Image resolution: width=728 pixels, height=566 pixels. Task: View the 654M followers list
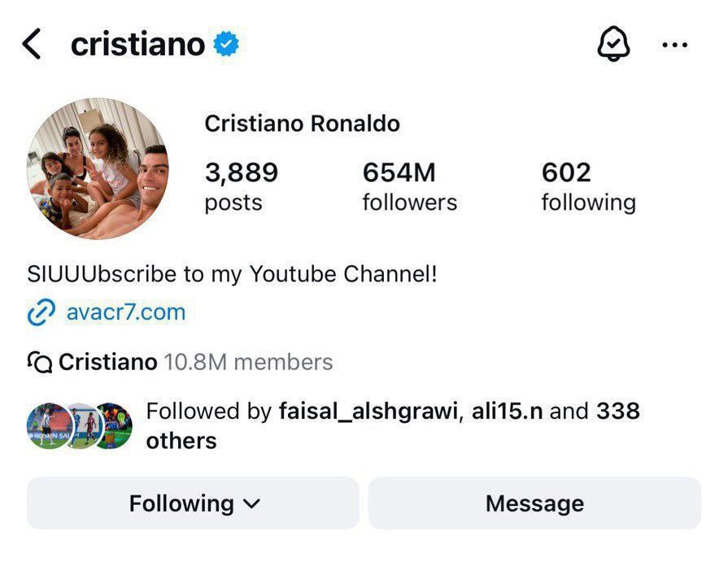(x=409, y=187)
